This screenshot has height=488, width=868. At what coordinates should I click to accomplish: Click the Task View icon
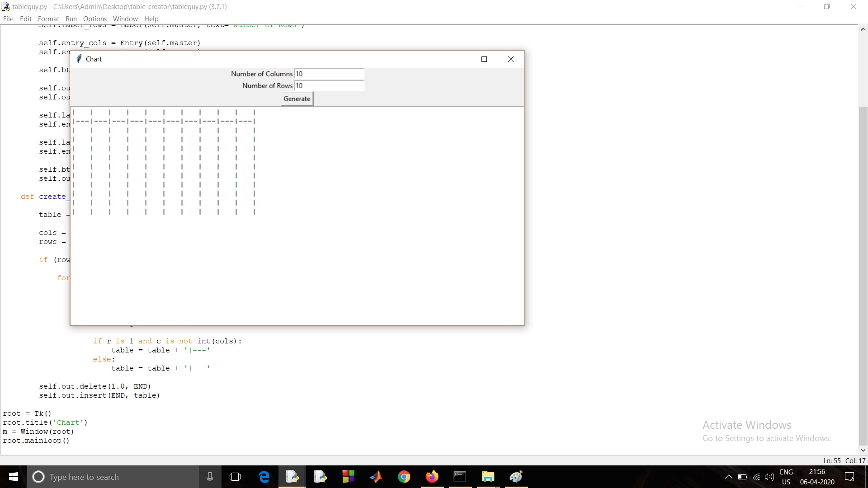(x=235, y=477)
